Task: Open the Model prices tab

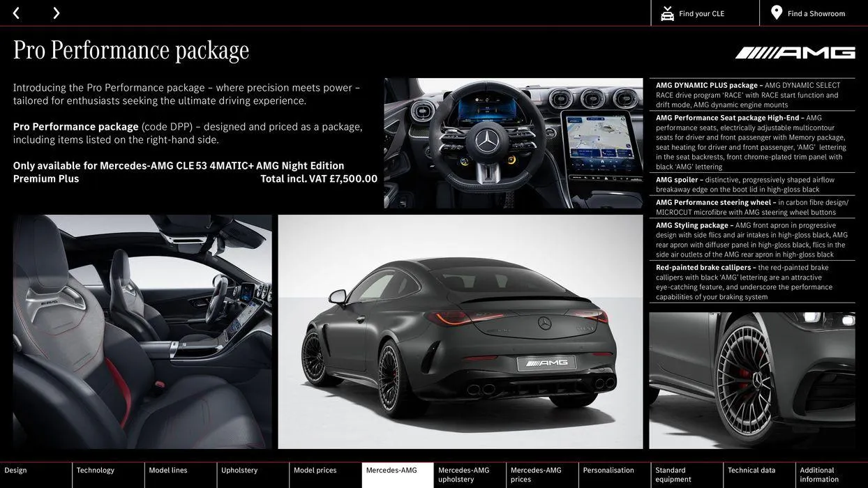Action: pos(315,471)
